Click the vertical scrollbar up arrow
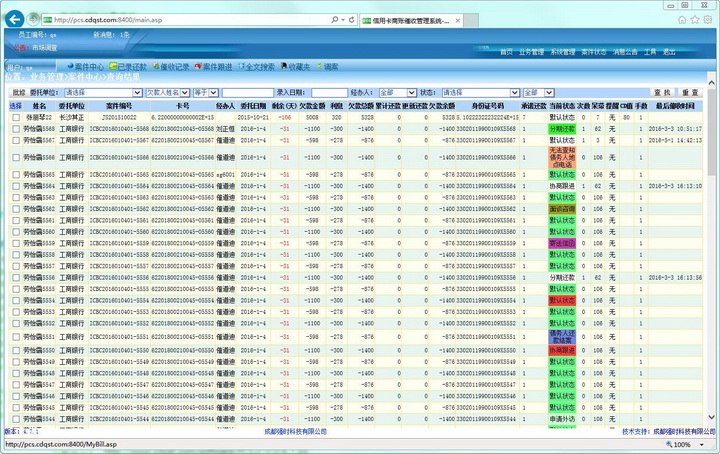 (x=711, y=83)
